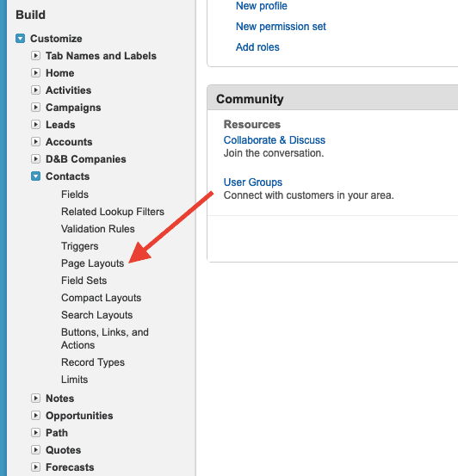Click the Add roles link
Image resolution: width=458 pixels, height=476 pixels.
tap(258, 47)
